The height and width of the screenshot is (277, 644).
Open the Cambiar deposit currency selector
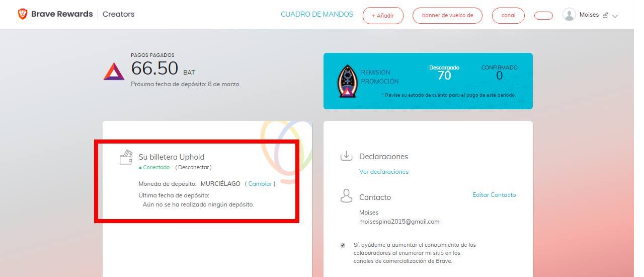260,184
